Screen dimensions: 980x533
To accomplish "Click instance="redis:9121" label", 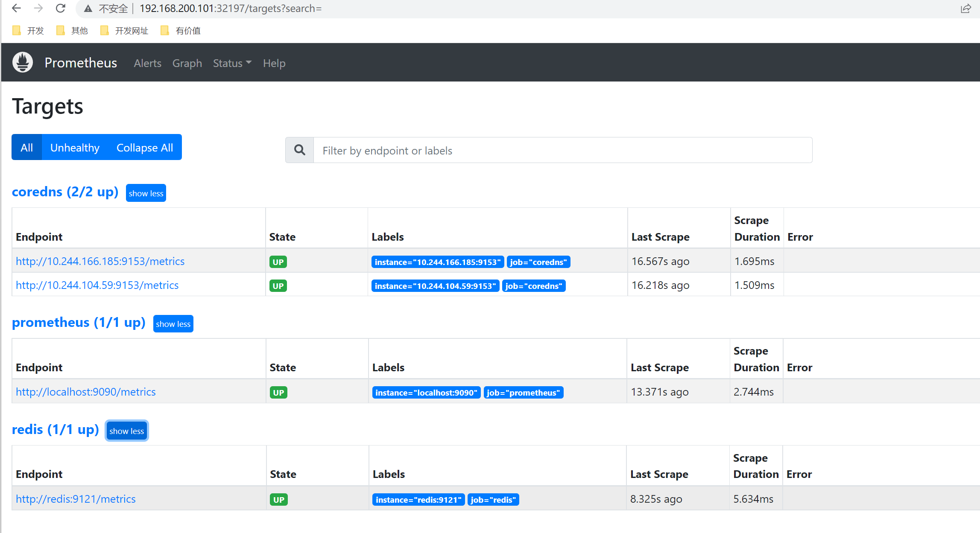I will coord(419,500).
